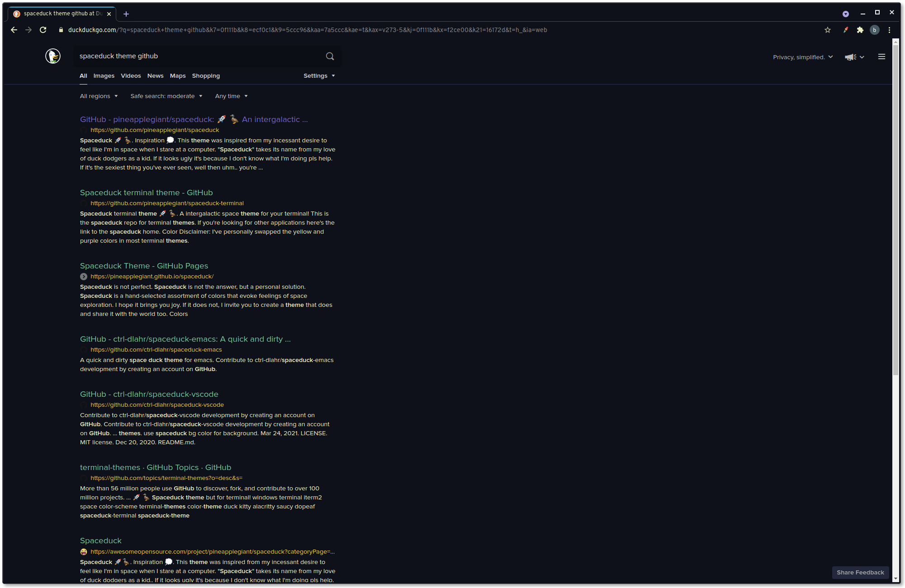Viewport: 905px width, 588px height.
Task: Expand the All regions dropdown
Action: click(99, 96)
